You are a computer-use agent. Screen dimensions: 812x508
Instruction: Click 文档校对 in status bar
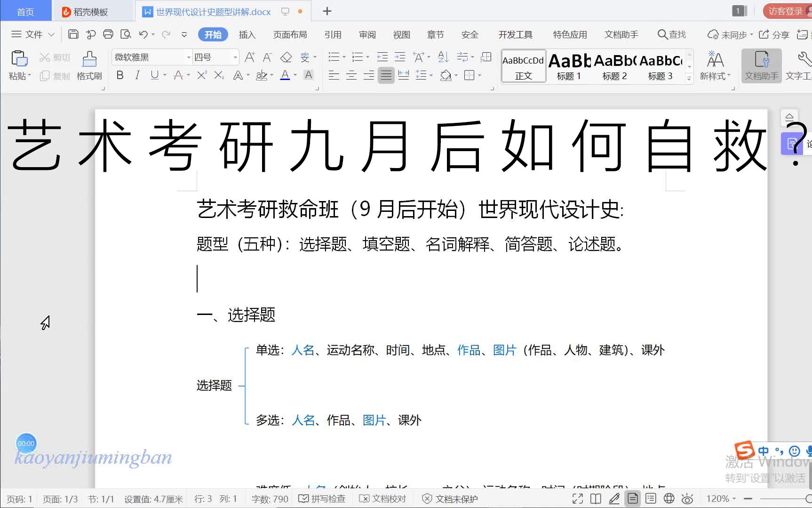point(383,499)
